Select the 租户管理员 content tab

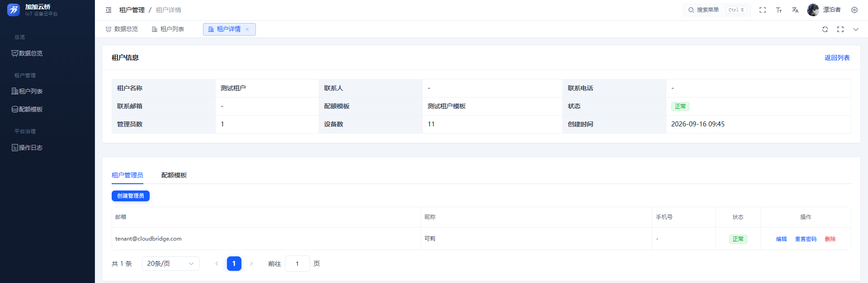pyautogui.click(x=127, y=175)
